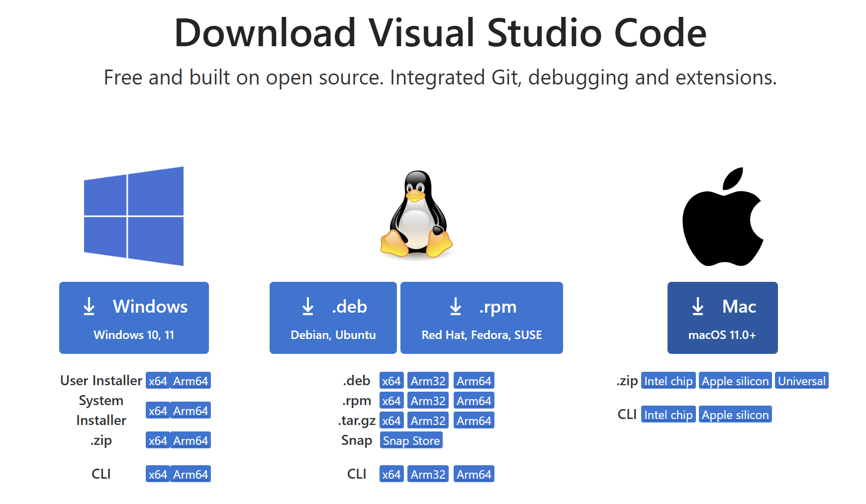Download the Windows CLI for Arm64
The height and width of the screenshot is (504, 866).
[x=191, y=474]
